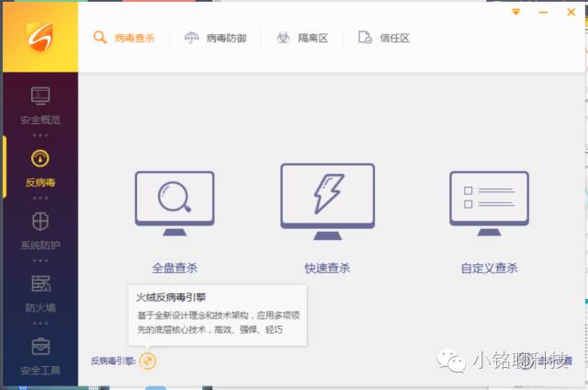Close the Huorong window

[x=571, y=12]
